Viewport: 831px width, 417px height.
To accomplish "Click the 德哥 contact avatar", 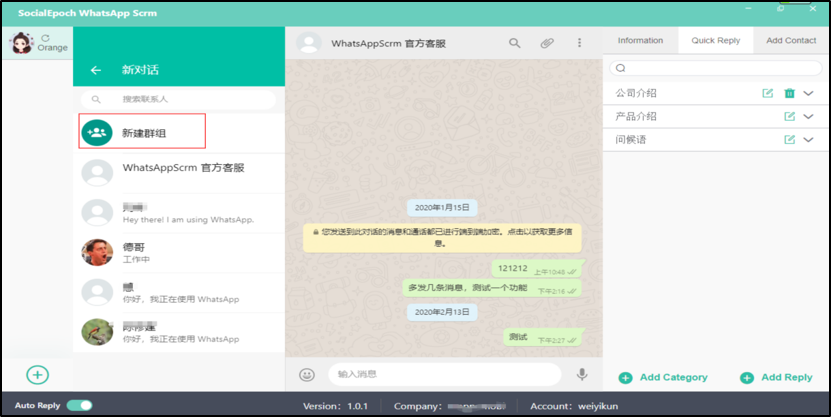I will click(x=97, y=253).
